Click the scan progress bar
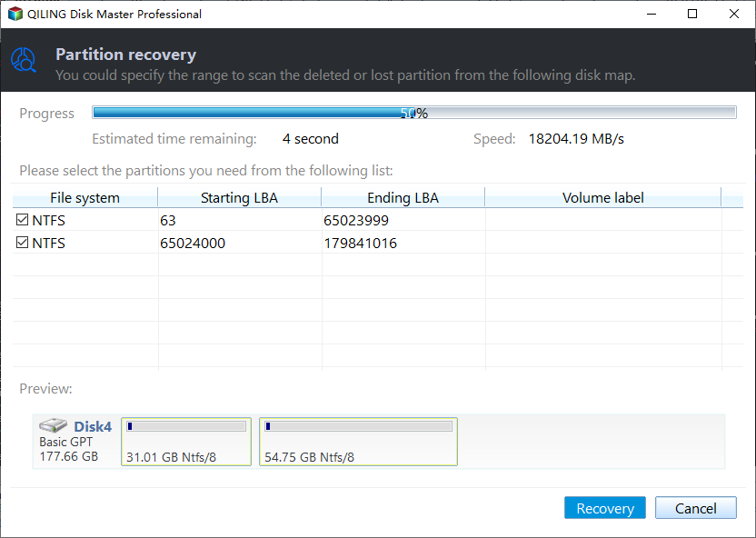The height and width of the screenshot is (538, 756). 414,113
